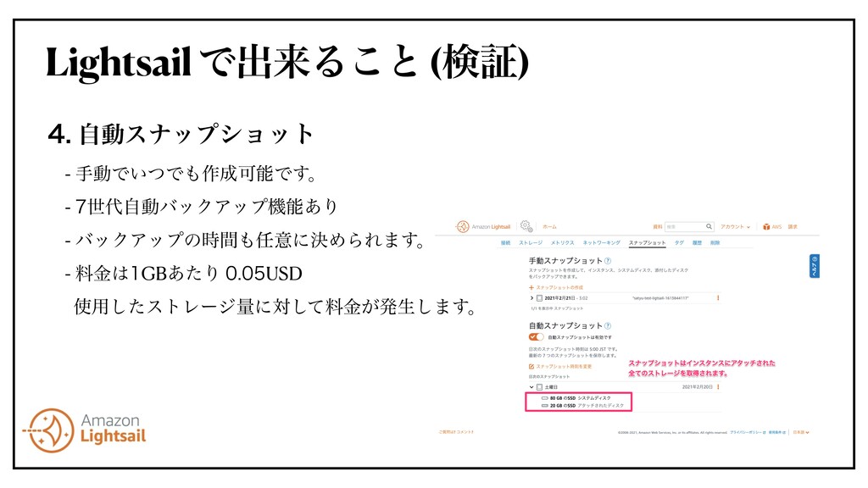Select the スナップショット tab
The width and height of the screenshot is (868, 488).
click(647, 243)
